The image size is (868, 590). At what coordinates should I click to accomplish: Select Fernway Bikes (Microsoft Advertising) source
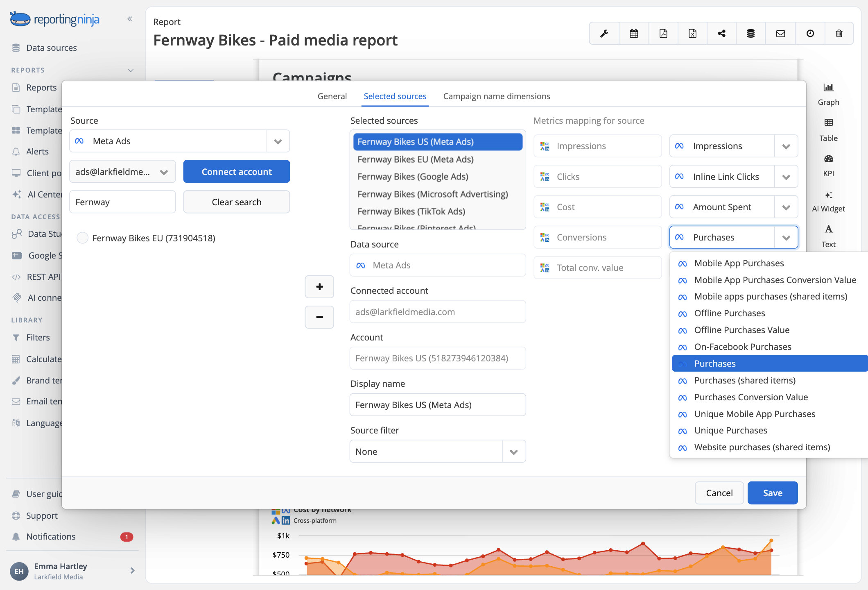(x=438, y=194)
